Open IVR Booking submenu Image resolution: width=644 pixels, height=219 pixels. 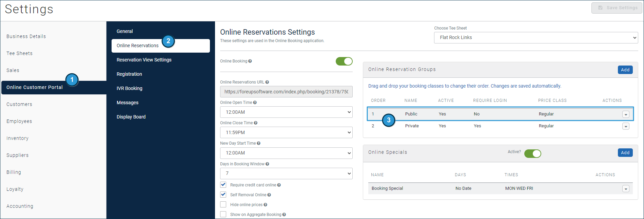130,88
